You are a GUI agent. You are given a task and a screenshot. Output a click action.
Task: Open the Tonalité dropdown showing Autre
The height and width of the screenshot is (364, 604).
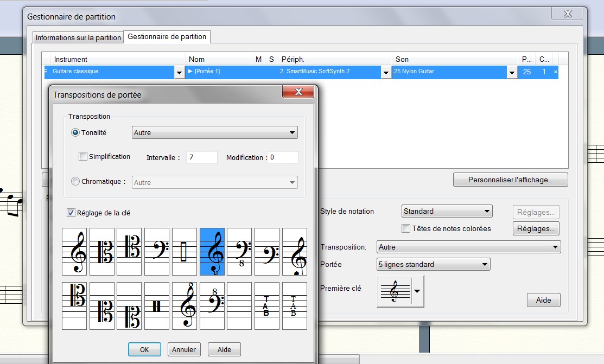coord(215,132)
